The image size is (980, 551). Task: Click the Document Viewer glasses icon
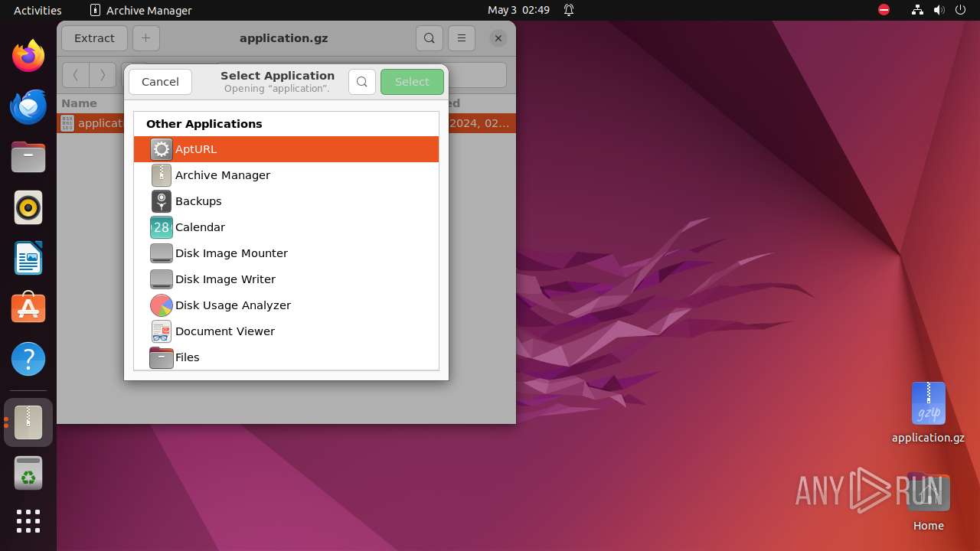[162, 331]
